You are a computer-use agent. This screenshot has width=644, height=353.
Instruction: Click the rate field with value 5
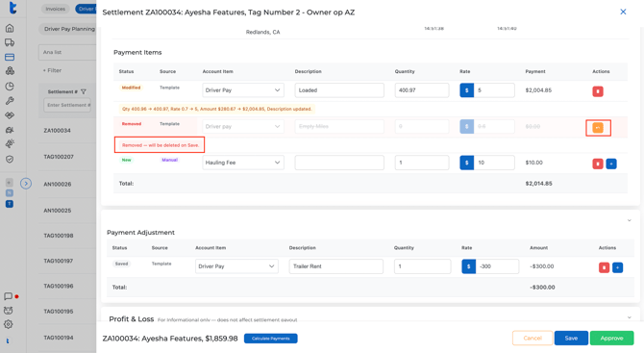tap(494, 90)
